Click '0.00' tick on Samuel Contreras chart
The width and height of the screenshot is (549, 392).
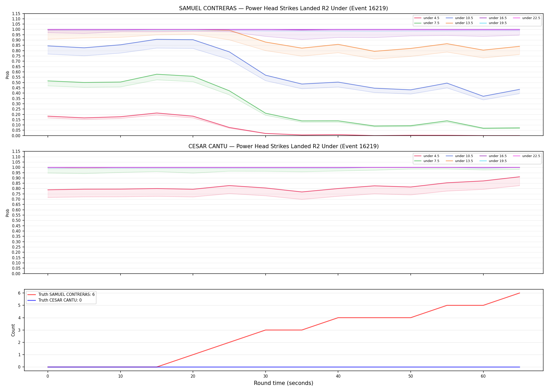(16, 136)
